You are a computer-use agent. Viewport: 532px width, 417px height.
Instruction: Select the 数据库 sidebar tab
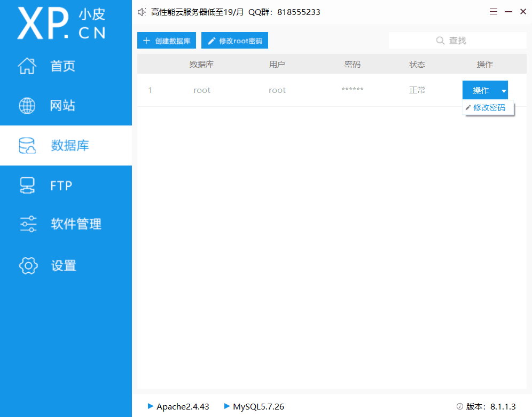[66, 145]
